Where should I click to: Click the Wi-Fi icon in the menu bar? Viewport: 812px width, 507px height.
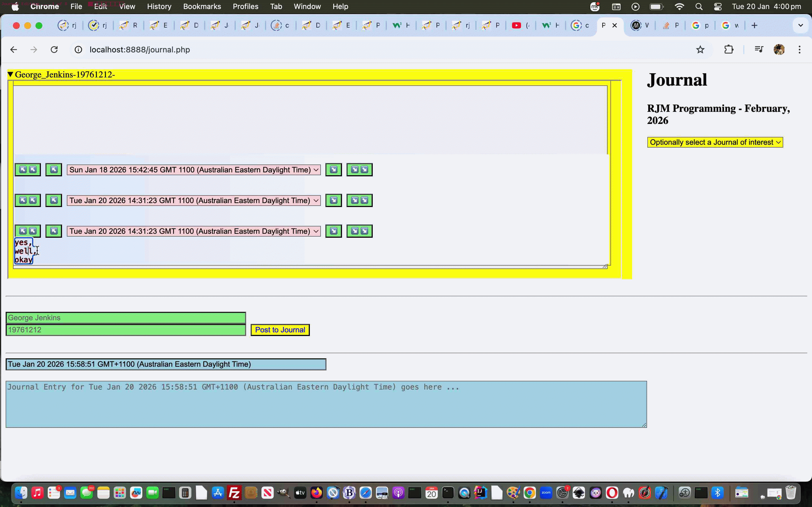point(679,6)
